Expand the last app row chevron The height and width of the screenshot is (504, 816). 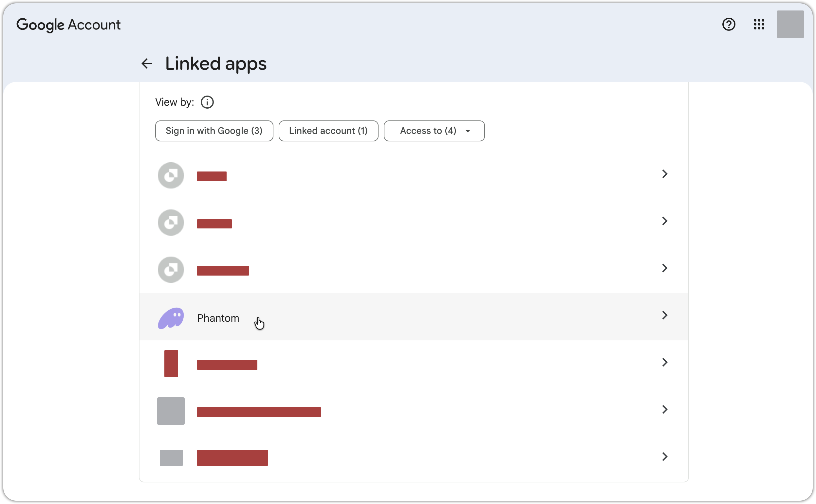point(664,456)
